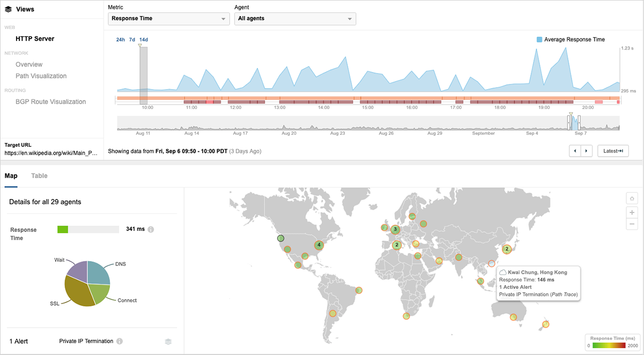Toggle Average Response Time legend swatch

pos(539,40)
